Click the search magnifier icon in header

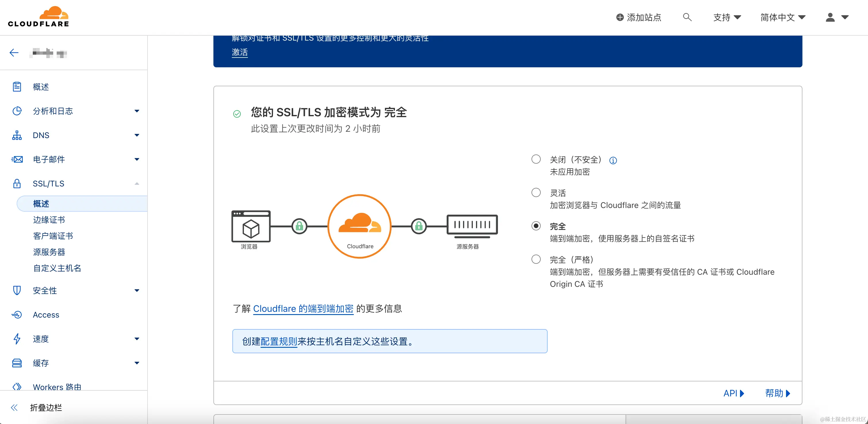[x=687, y=17]
